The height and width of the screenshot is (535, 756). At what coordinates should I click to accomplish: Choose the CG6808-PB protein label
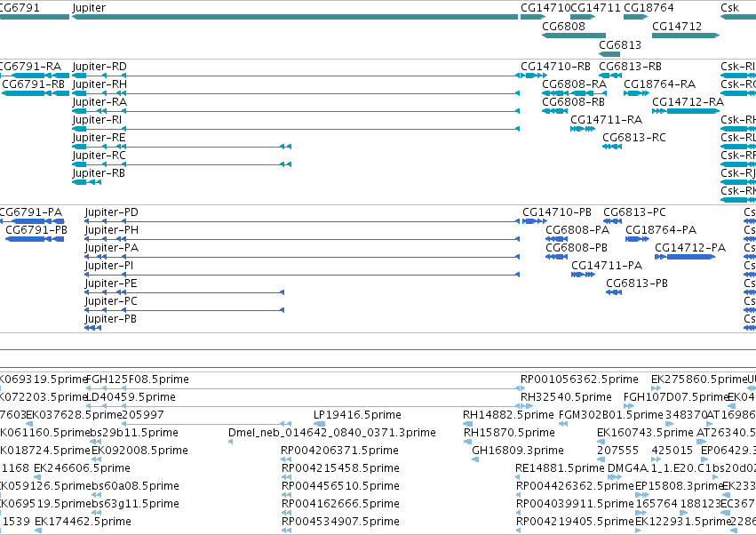coord(577,248)
